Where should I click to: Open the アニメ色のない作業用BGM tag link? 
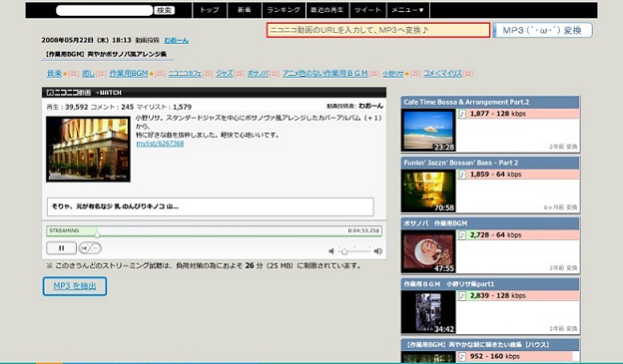(325, 74)
